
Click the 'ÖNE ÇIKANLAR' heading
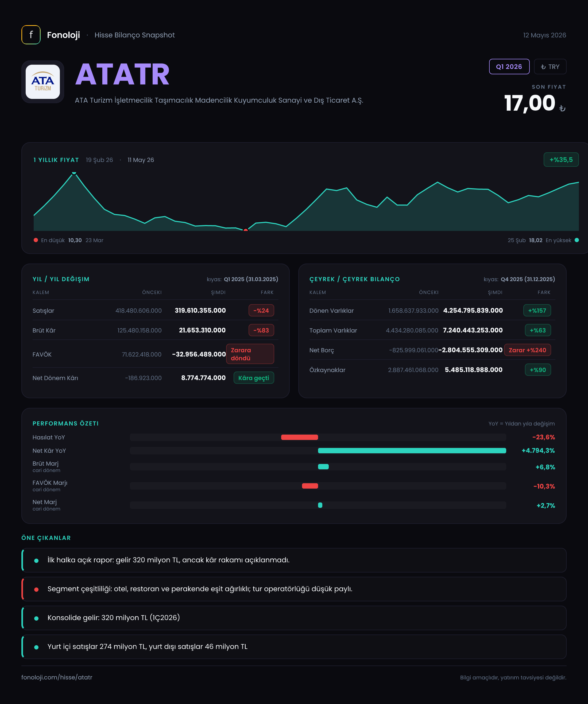tap(46, 538)
